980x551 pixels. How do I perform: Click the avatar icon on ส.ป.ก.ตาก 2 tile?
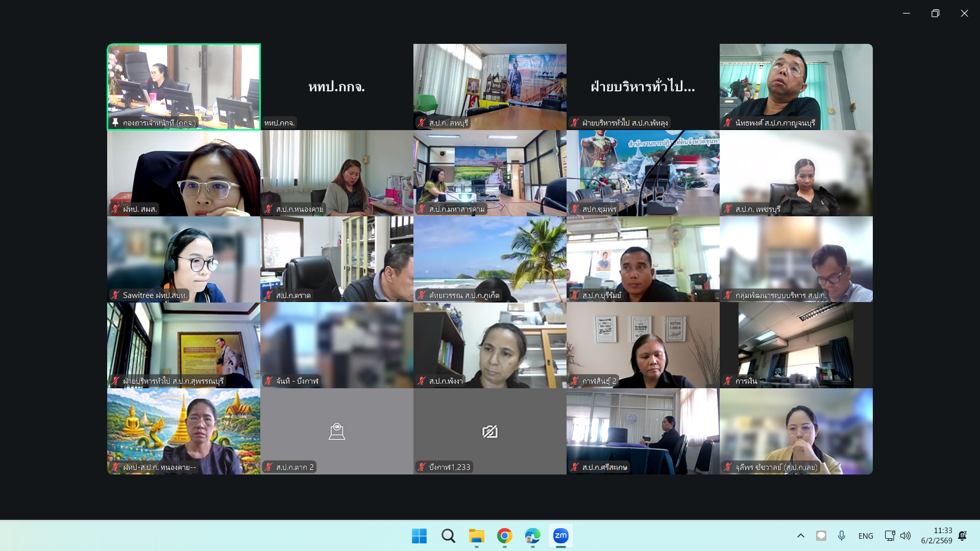tap(336, 432)
